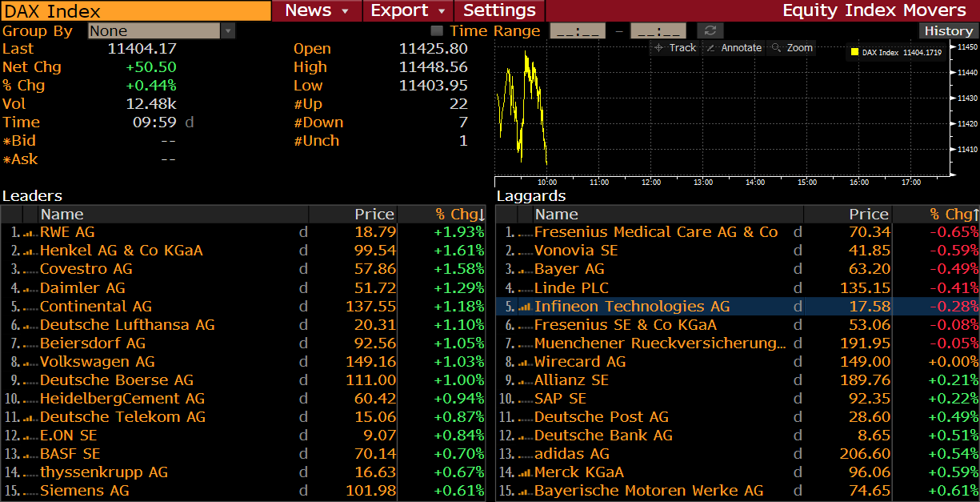
Task: Activate the Track crosshair tool on the chart
Action: 674,48
